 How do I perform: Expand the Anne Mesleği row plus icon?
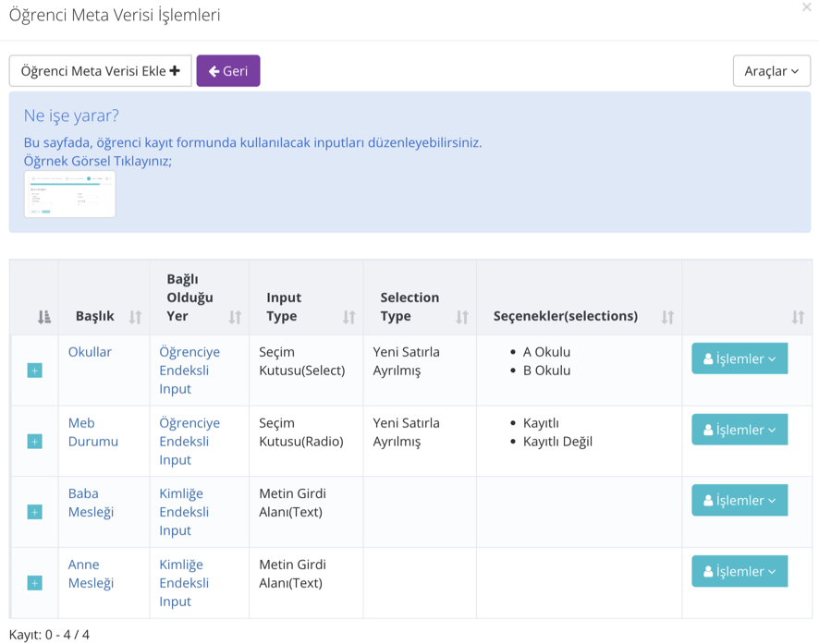coord(34,583)
